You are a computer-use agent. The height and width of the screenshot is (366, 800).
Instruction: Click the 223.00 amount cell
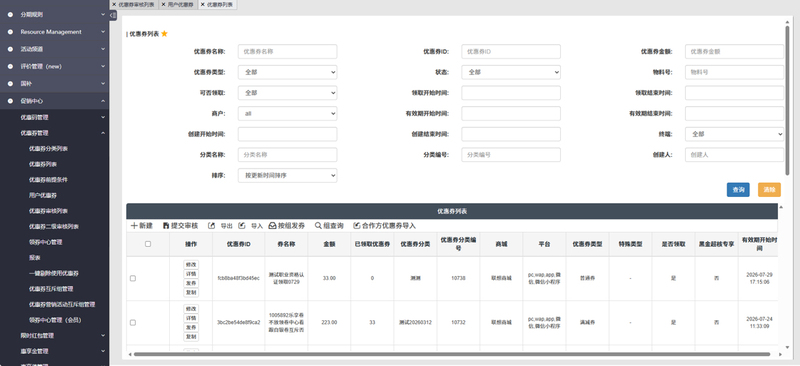point(329,323)
